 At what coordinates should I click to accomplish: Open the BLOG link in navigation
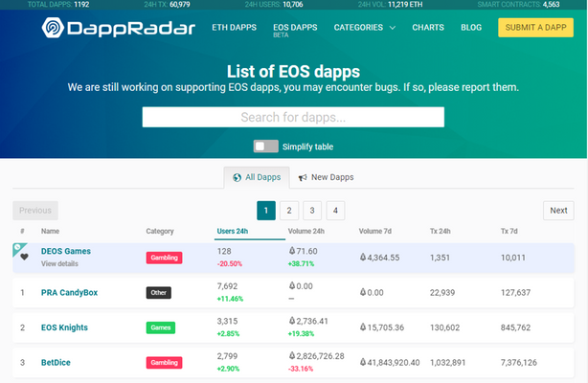(471, 28)
